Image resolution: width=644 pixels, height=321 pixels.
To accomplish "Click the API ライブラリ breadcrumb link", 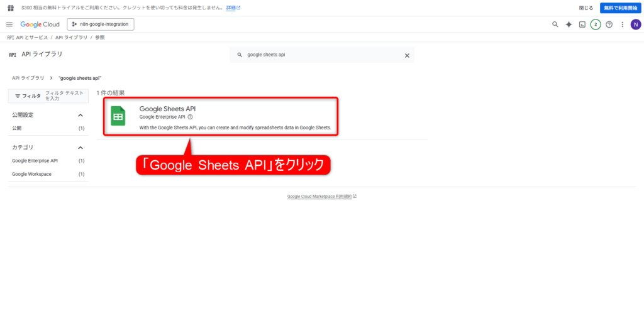I will 28,78.
